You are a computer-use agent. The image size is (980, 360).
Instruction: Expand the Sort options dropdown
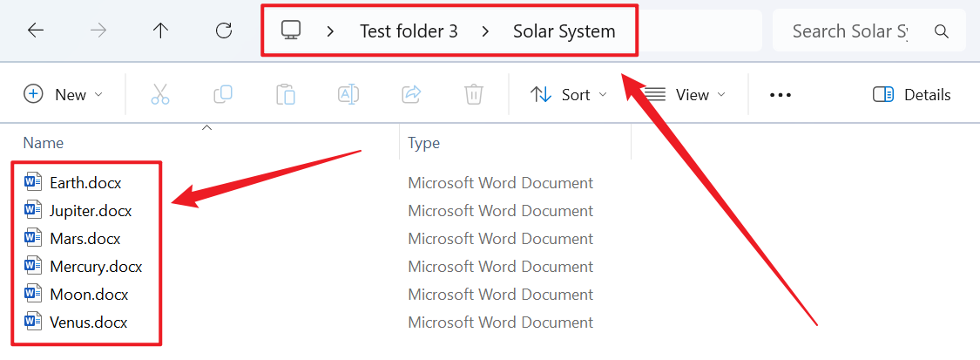tap(569, 94)
